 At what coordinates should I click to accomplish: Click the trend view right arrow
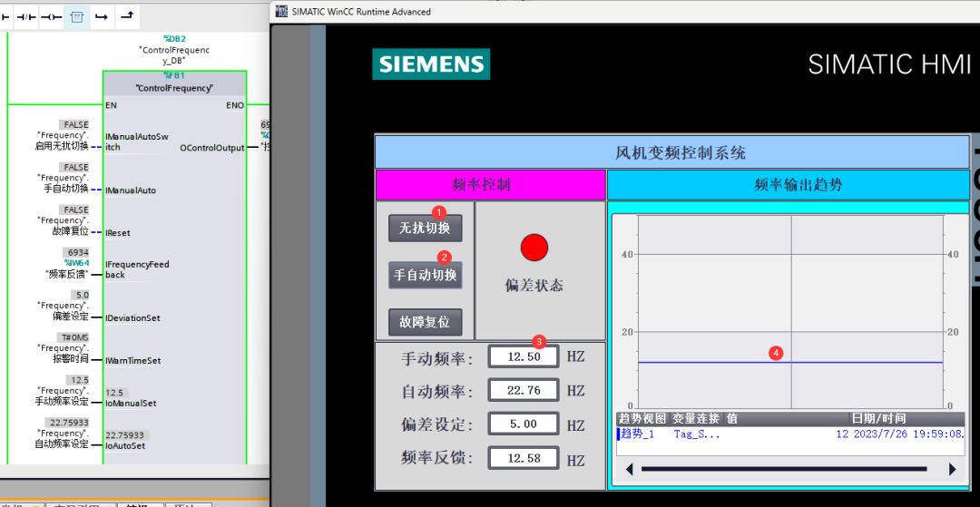[x=953, y=469]
